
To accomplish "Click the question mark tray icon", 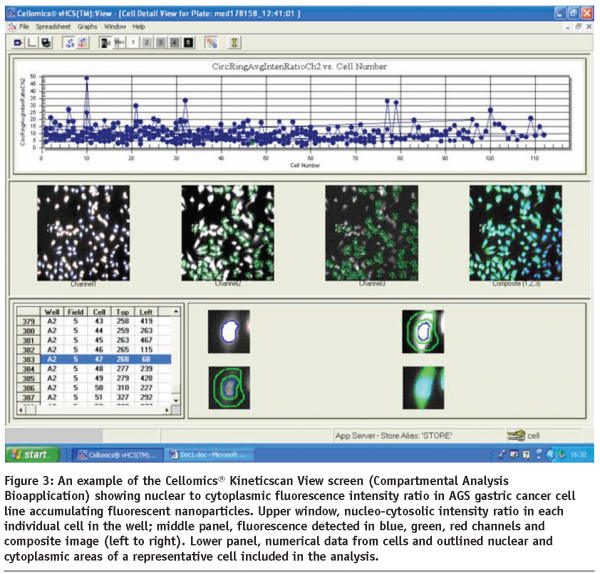I will point(526,455).
